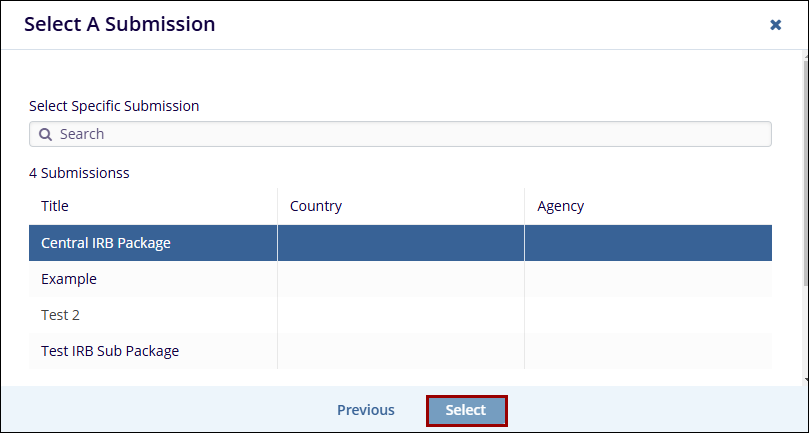Image resolution: width=809 pixels, height=433 pixels.
Task: Choose the Example submission row
Action: [x=69, y=279]
